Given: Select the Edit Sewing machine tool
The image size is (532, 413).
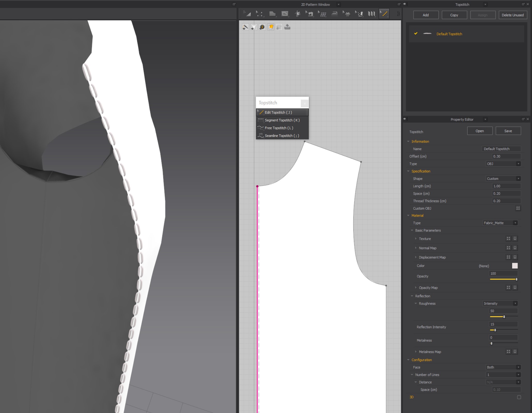Looking at the screenshot, I should pyautogui.click(x=310, y=14).
